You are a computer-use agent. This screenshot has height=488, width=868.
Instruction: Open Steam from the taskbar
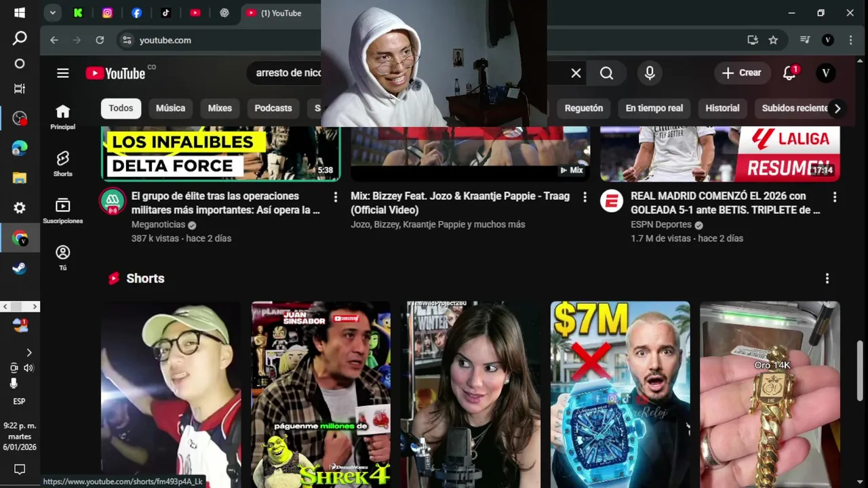click(x=20, y=268)
